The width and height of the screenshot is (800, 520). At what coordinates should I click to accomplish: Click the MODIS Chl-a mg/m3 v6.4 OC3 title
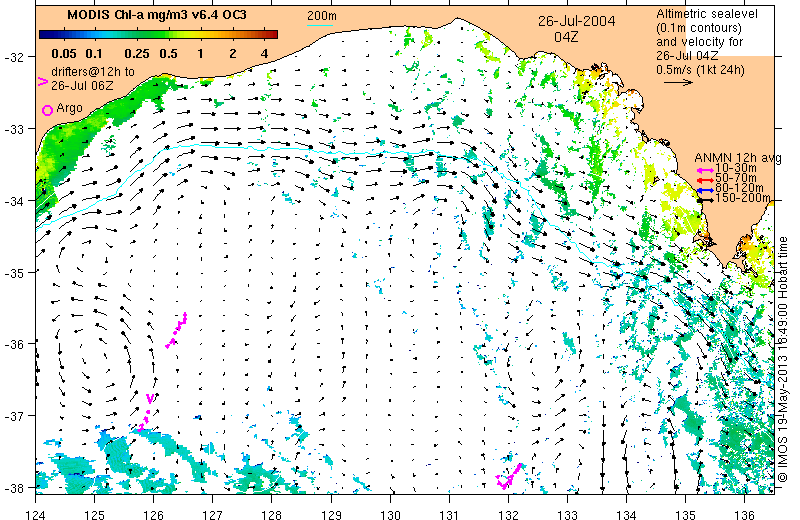point(157,15)
